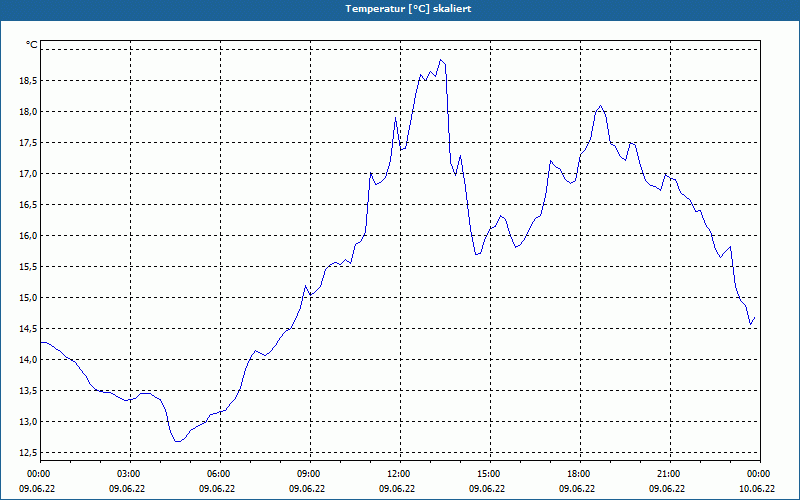Viewport: 800px width, 500px height.
Task: Click the 17,0 y-axis value
Action: (x=29, y=174)
